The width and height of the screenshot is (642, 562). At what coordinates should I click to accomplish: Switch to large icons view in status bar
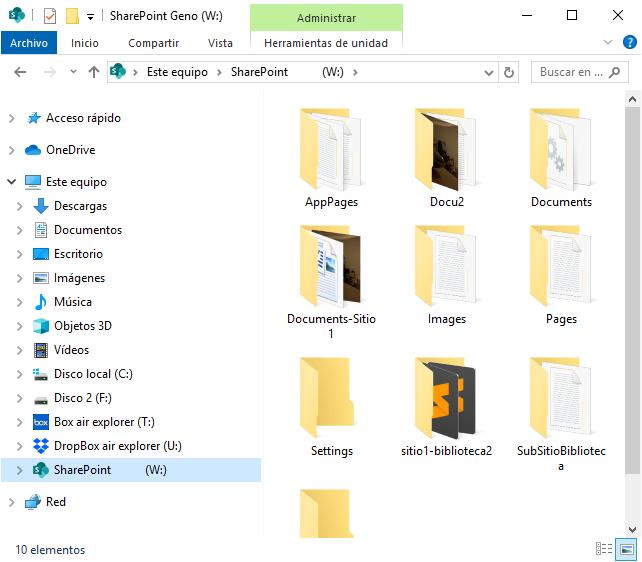pos(627,549)
